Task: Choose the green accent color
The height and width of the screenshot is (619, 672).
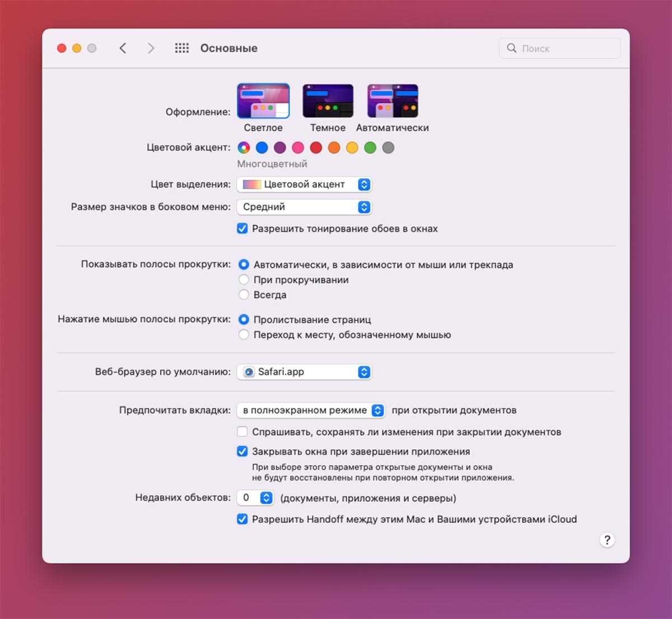Action: [x=370, y=148]
